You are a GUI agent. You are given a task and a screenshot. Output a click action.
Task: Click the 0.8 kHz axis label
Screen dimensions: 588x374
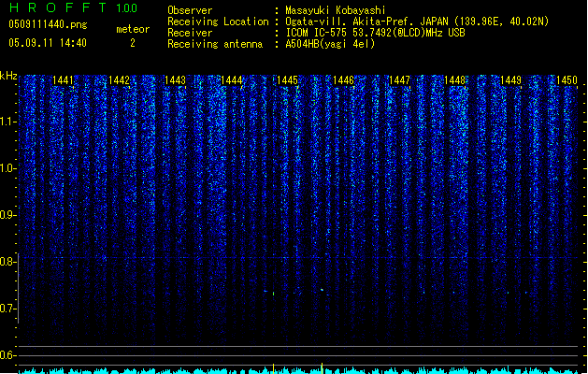[x=7, y=262]
